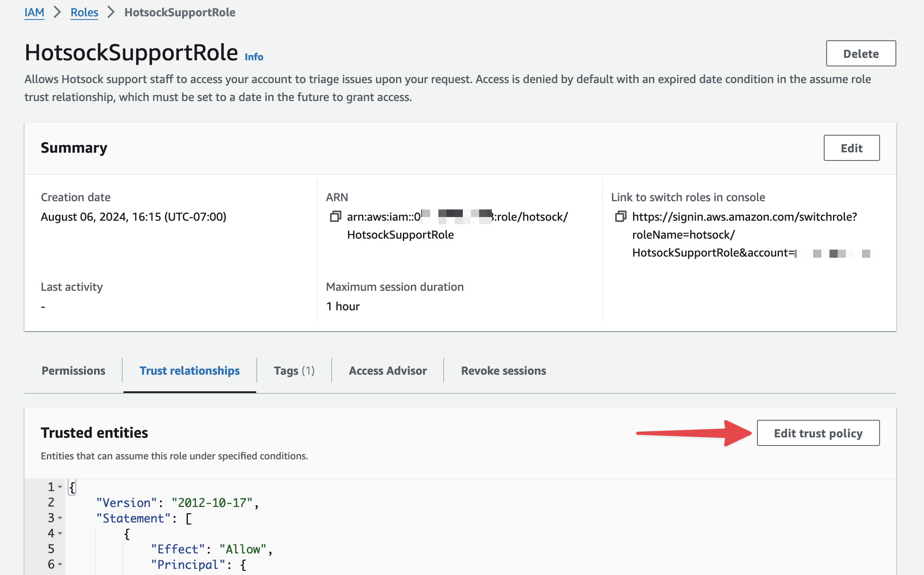The image size is (924, 575).
Task: Click the creation date value August 06, 2024
Action: coord(134,217)
